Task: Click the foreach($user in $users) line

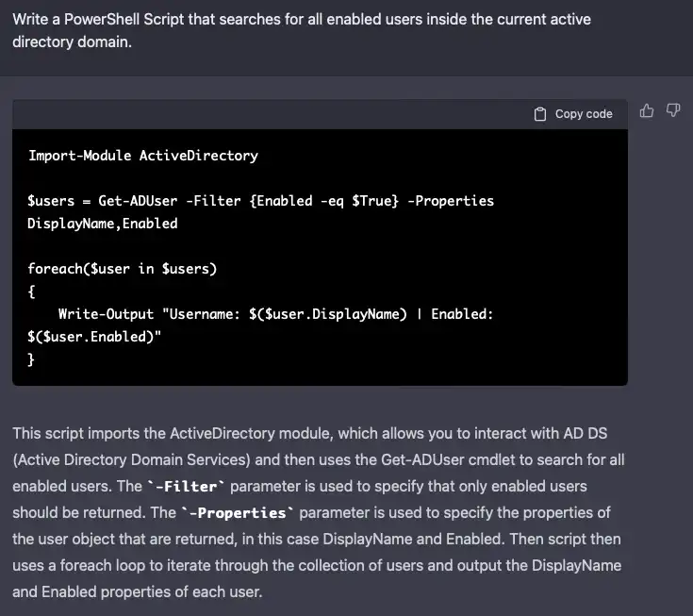Action: point(123,269)
